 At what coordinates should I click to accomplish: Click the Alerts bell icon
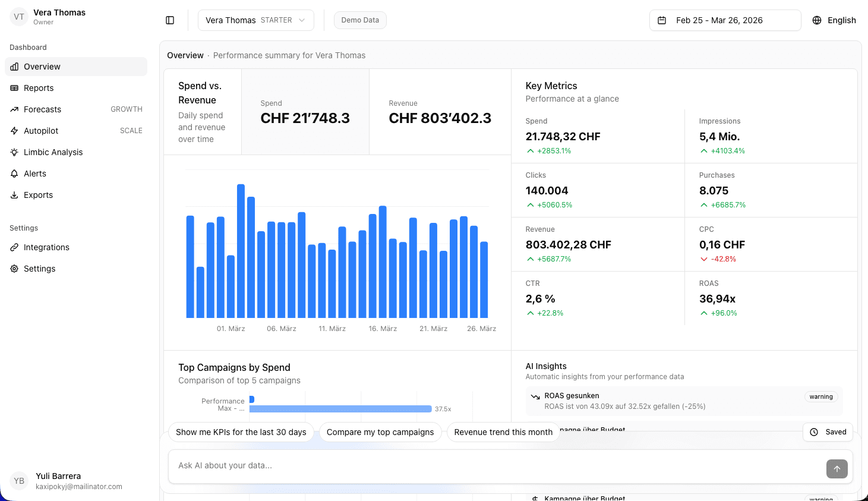click(x=14, y=174)
